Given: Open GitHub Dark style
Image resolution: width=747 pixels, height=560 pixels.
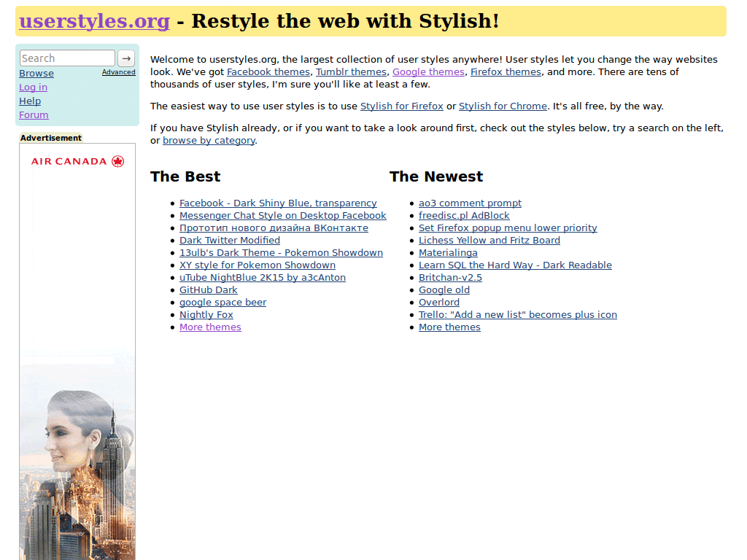Looking at the screenshot, I should pyautogui.click(x=208, y=290).
